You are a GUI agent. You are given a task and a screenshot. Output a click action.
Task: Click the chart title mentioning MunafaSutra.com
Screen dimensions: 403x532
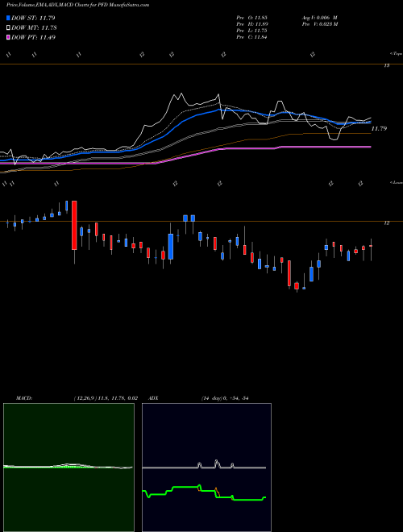(x=77, y=5)
